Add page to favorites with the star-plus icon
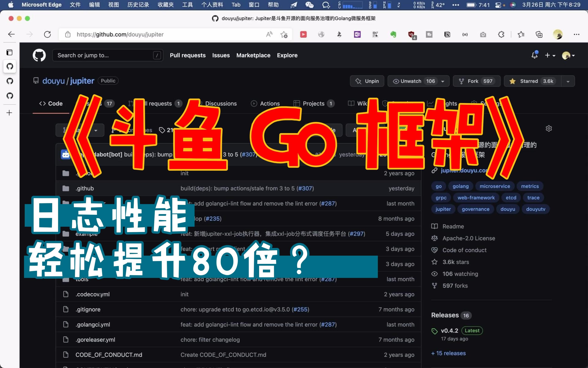The width and height of the screenshot is (588, 368). [284, 35]
